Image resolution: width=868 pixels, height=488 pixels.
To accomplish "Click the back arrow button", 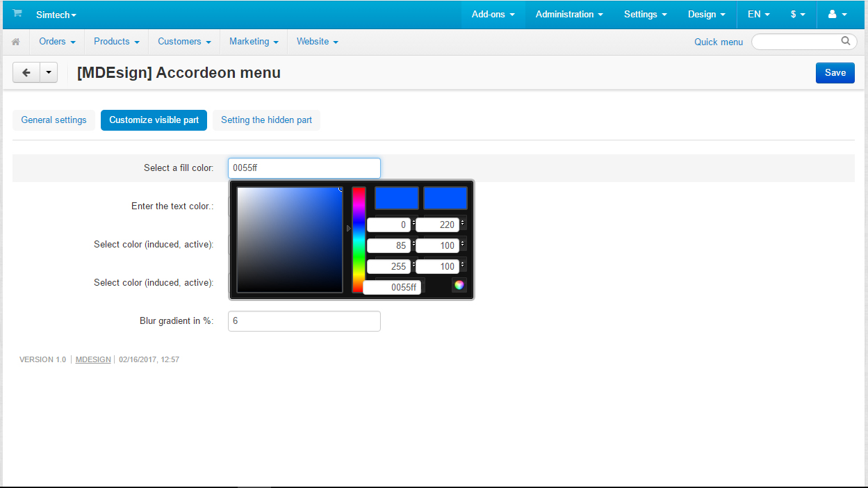I will [x=26, y=72].
